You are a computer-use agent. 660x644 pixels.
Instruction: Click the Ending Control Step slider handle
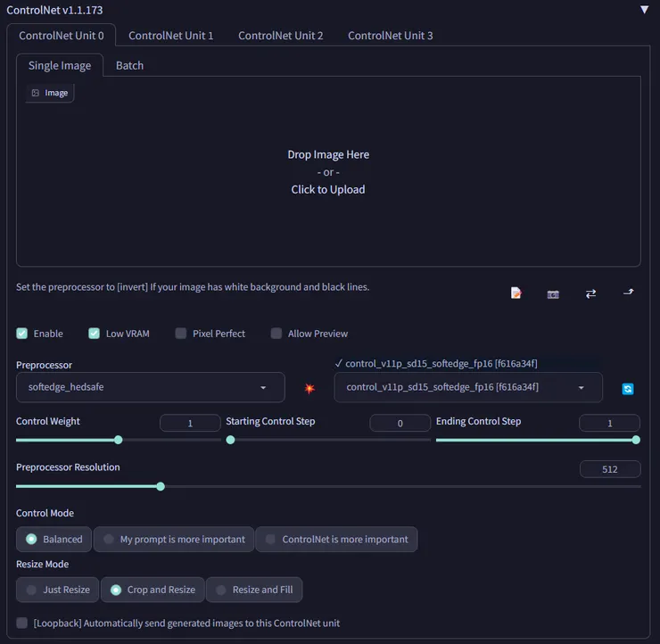[636, 440]
